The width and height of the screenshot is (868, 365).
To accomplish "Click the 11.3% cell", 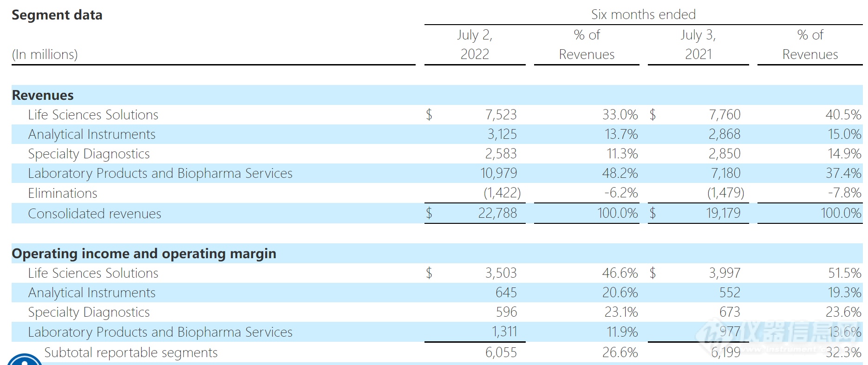I will point(622,154).
